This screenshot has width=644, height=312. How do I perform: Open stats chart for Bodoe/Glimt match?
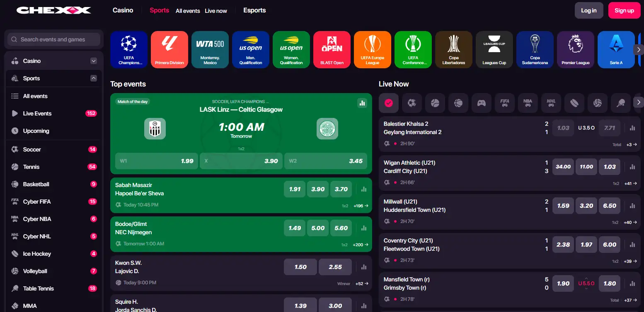coord(364,228)
